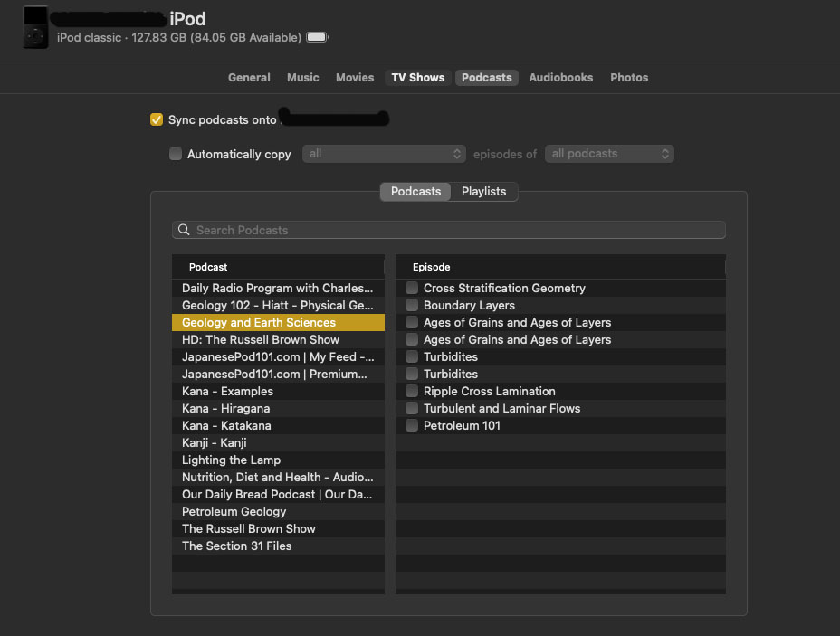The width and height of the screenshot is (840, 636).
Task: Switch to the General tab
Action: 249,78
